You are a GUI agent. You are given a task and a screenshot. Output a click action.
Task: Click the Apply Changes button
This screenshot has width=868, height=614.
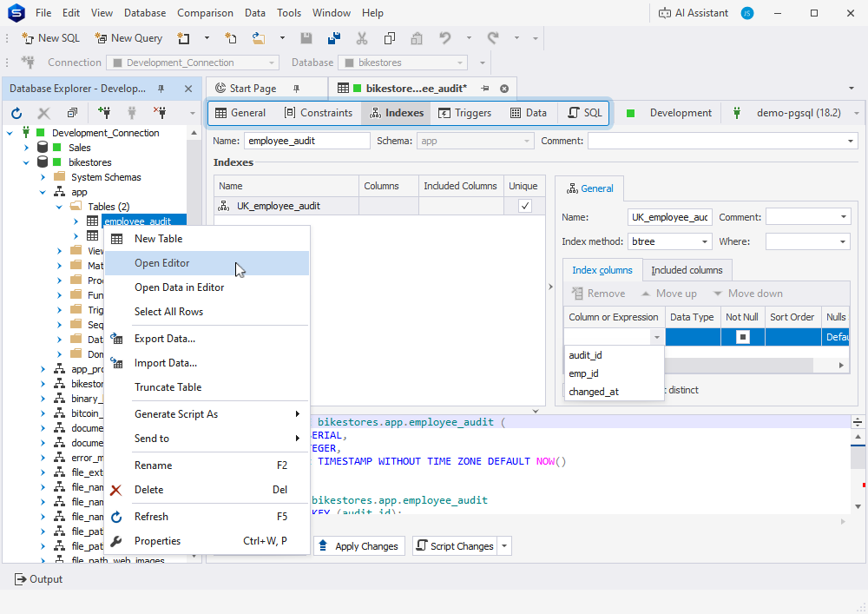359,546
